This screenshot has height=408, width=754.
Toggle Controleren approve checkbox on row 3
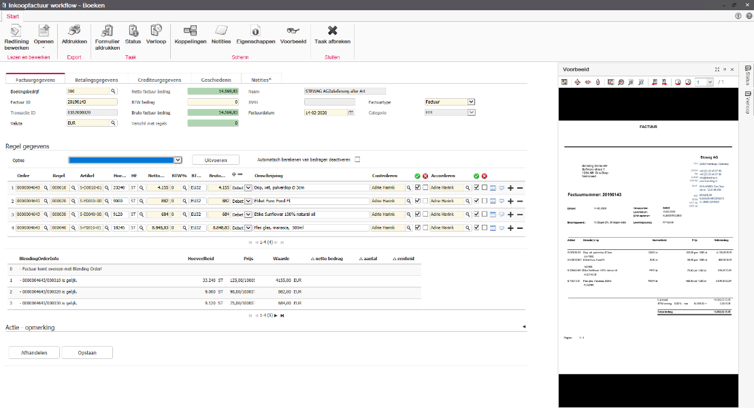(417, 215)
